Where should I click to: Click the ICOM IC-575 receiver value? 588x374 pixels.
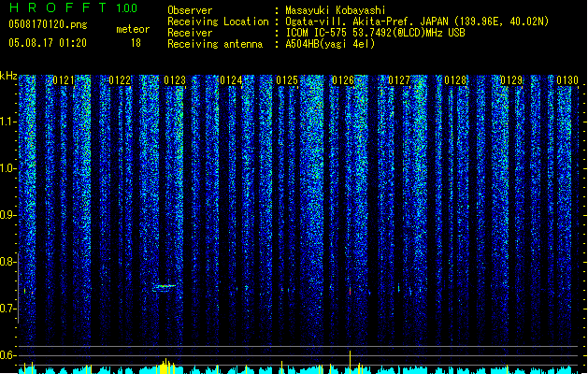pyautogui.click(x=376, y=33)
